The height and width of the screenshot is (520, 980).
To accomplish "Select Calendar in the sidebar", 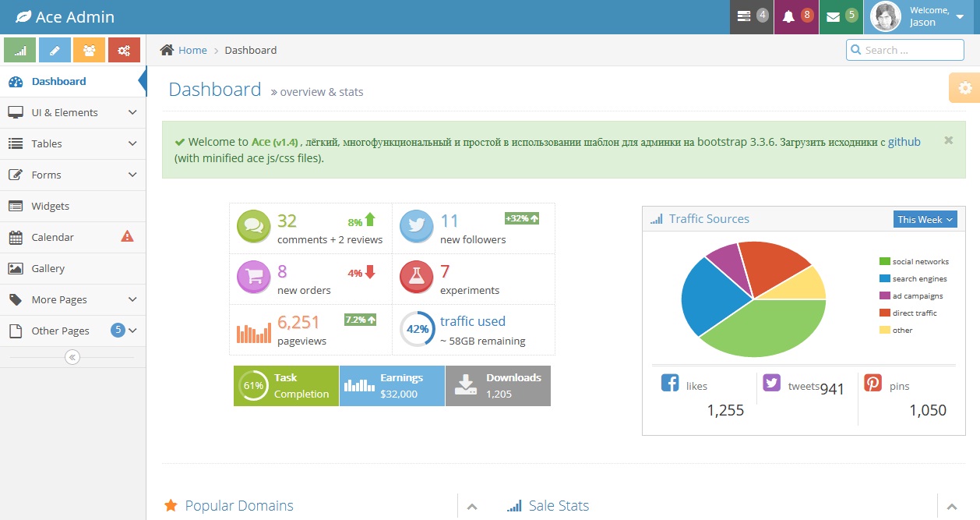I will (53, 237).
